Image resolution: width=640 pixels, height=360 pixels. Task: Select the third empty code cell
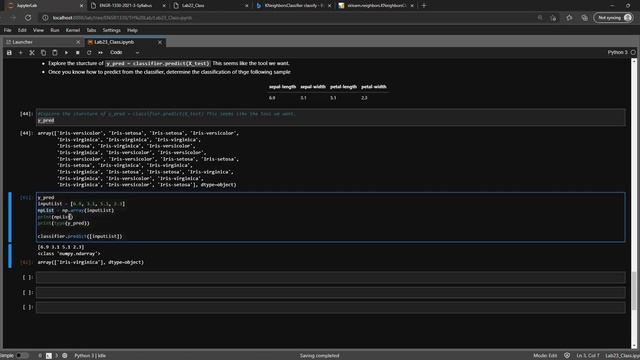click(331, 307)
